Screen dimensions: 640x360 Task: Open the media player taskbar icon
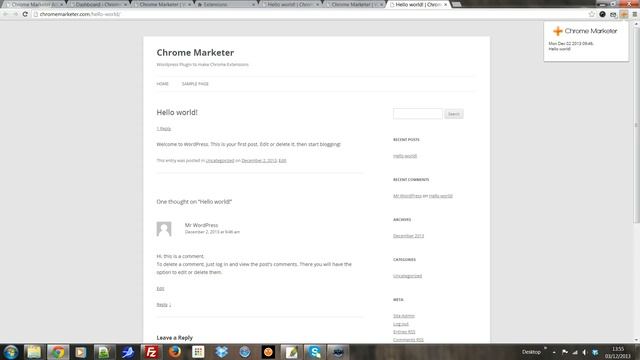click(80, 352)
